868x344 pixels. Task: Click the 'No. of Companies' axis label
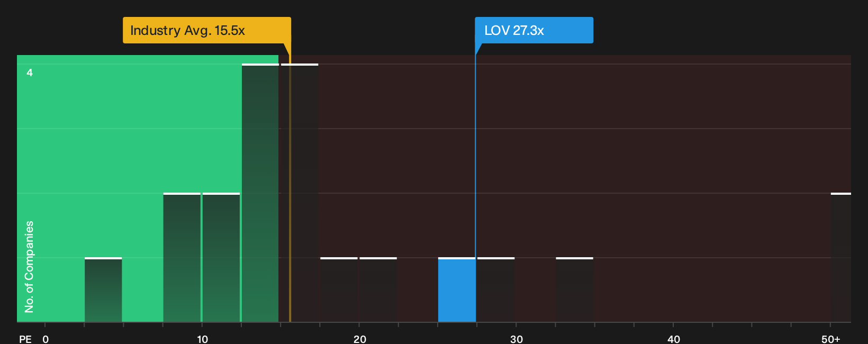coord(29,267)
